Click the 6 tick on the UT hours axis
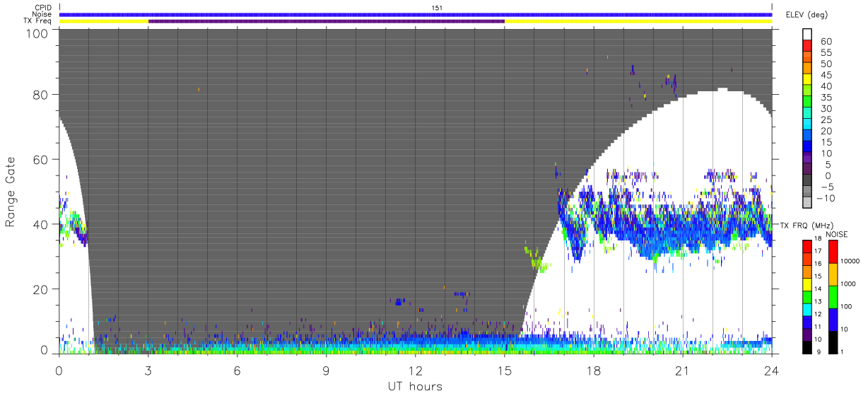 point(237,371)
